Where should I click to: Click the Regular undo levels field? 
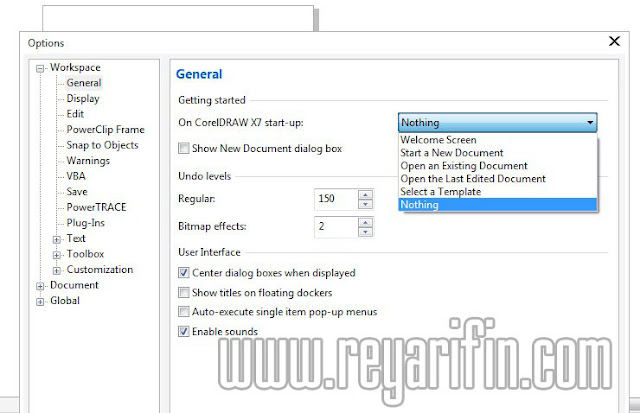(336, 199)
